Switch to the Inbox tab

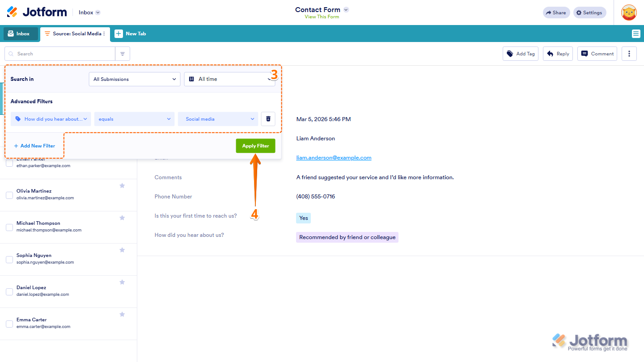point(20,34)
